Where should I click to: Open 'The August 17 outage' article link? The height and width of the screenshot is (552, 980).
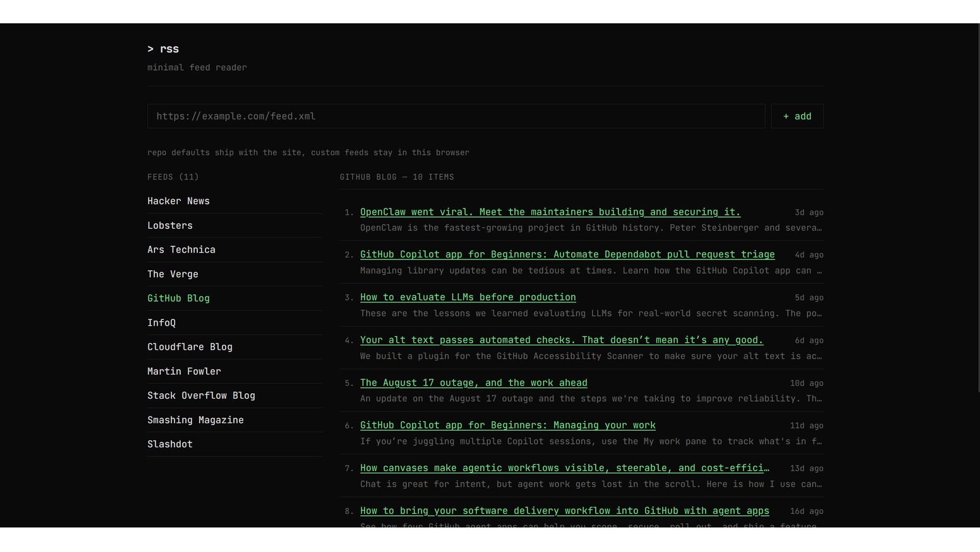pyautogui.click(x=474, y=383)
